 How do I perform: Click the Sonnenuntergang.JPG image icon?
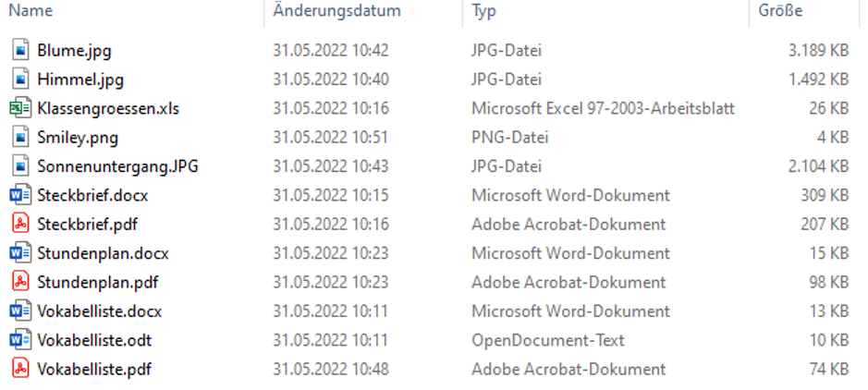coord(20,166)
